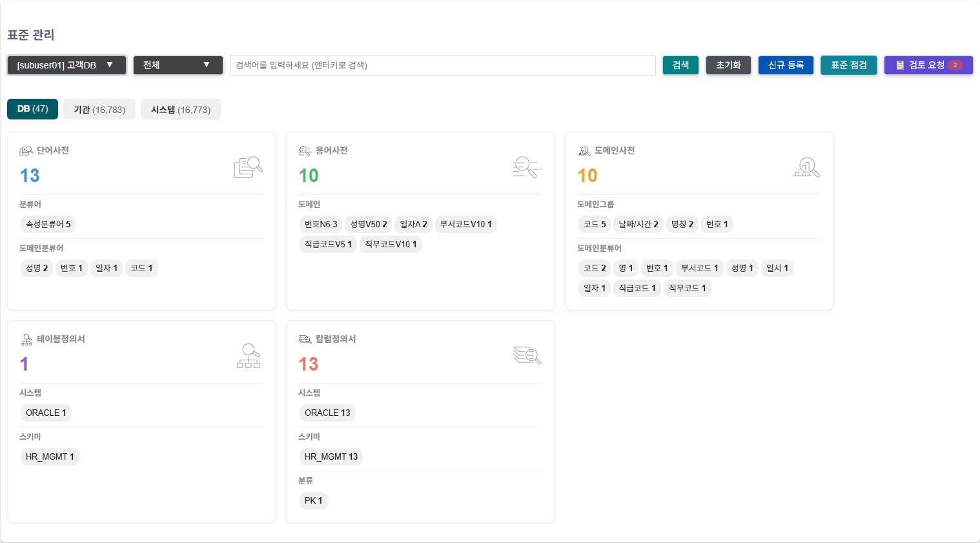Click the small 용어사전 title icon
Screen dimensions: 980x543
point(305,150)
